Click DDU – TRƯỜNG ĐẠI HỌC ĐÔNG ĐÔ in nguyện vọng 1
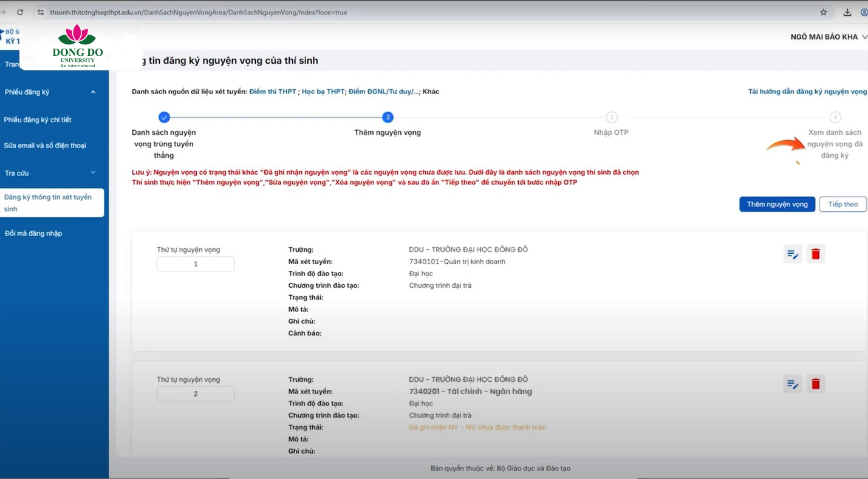Screen dimensions: 868x479 click(468, 250)
